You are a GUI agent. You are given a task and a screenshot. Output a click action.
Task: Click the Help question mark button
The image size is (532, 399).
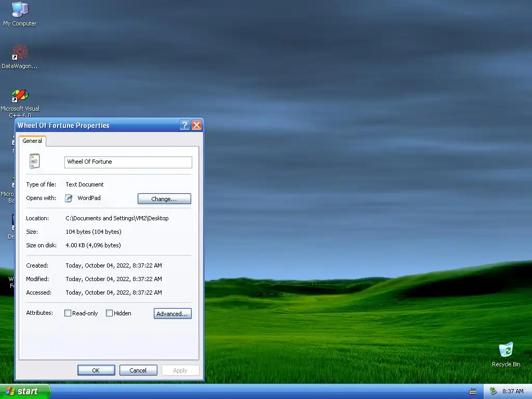184,125
